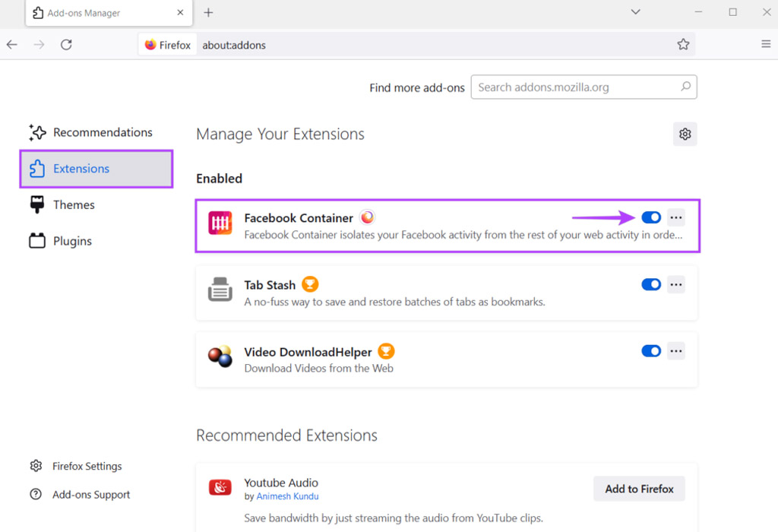The image size is (778, 532).
Task: Open more options for Facebook Container
Action: (x=676, y=218)
